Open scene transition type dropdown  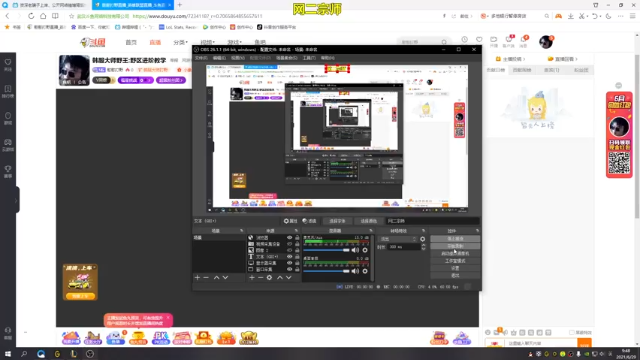click(398, 239)
